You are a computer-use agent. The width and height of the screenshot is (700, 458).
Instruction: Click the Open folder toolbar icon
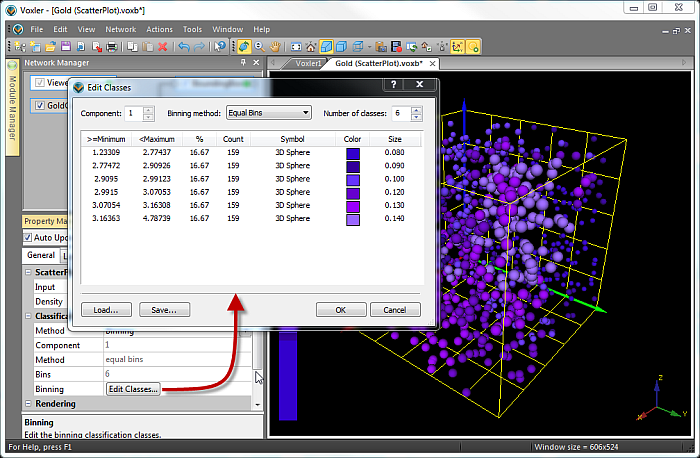pos(51,46)
